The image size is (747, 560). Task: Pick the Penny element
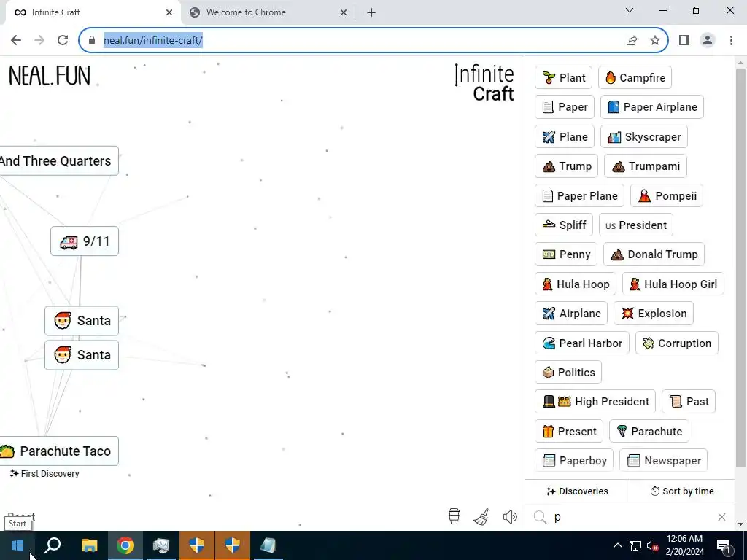(x=566, y=254)
